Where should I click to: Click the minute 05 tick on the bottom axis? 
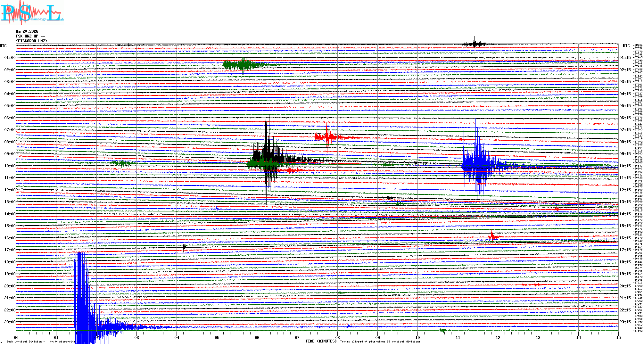(x=217, y=337)
